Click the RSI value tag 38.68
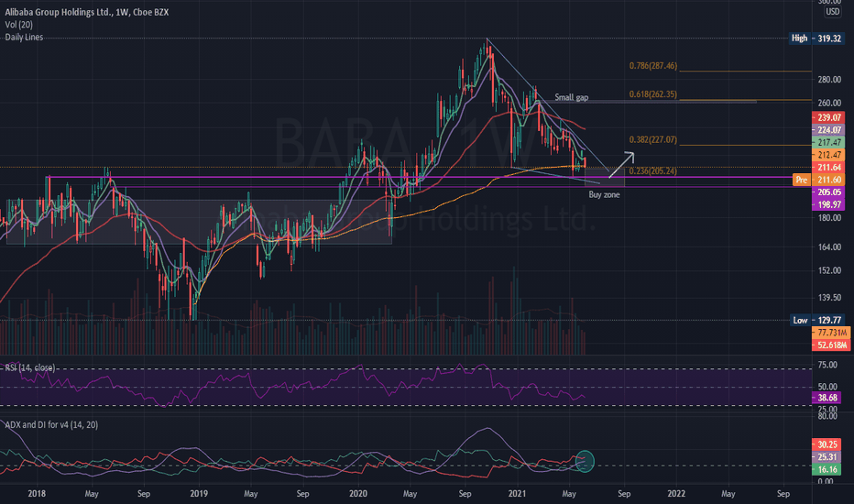Image resolution: width=854 pixels, height=504 pixels. 827,398
